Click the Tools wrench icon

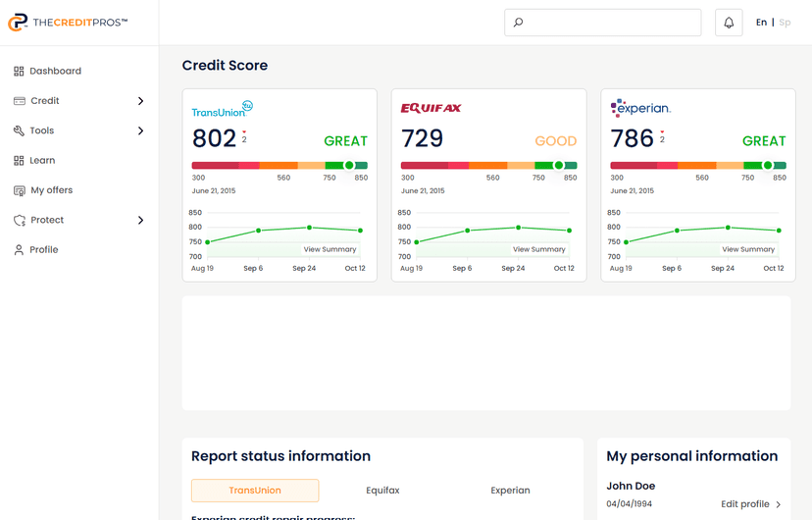click(19, 130)
